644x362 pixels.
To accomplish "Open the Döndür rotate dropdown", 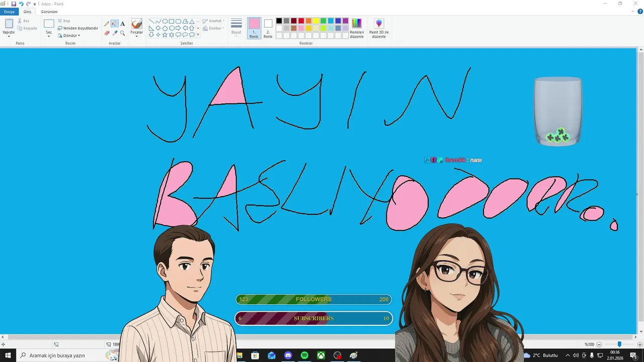I will click(69, 36).
